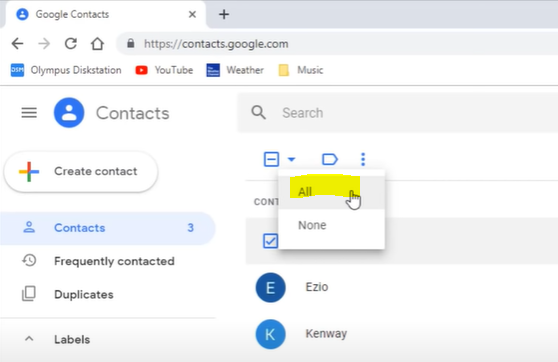The width and height of the screenshot is (558, 362).
Task: Uncheck the selected contact's checkbox
Action: pyautogui.click(x=270, y=241)
